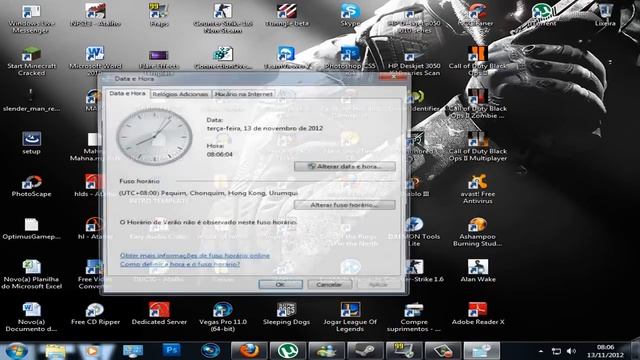The height and width of the screenshot is (360, 640).
Task: Open Microsoft Word desktop shortcut
Action: coord(95,60)
